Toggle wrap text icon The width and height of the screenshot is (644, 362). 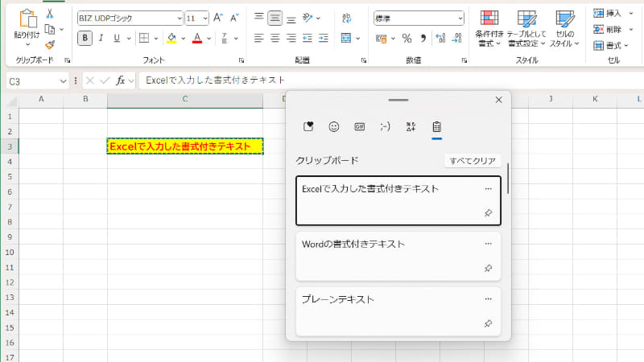click(x=347, y=18)
